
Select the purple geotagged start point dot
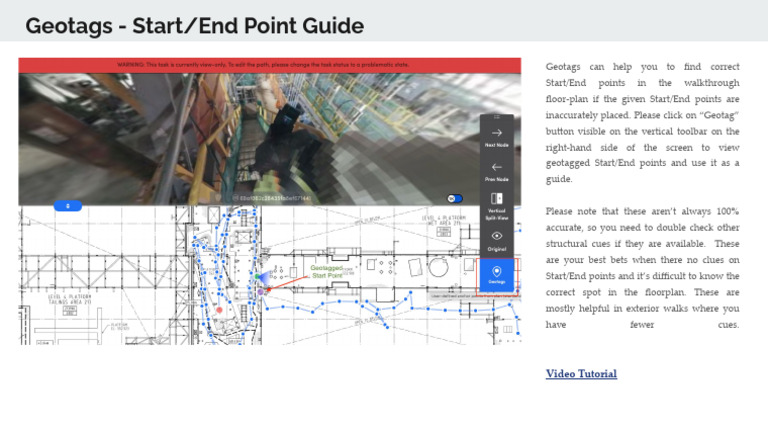[x=261, y=292]
